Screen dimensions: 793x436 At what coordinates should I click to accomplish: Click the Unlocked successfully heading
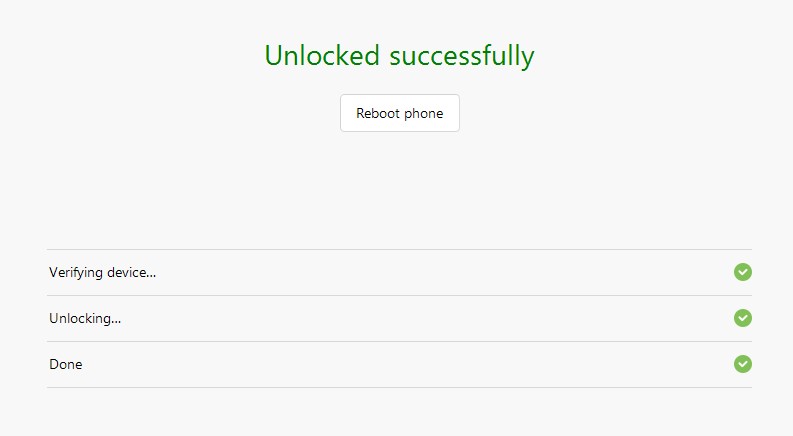tap(399, 56)
